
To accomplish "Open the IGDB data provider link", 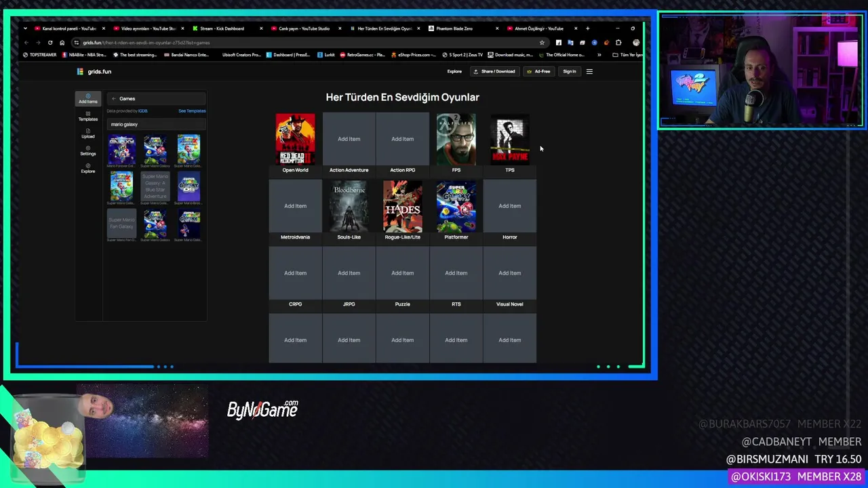I will [x=143, y=111].
